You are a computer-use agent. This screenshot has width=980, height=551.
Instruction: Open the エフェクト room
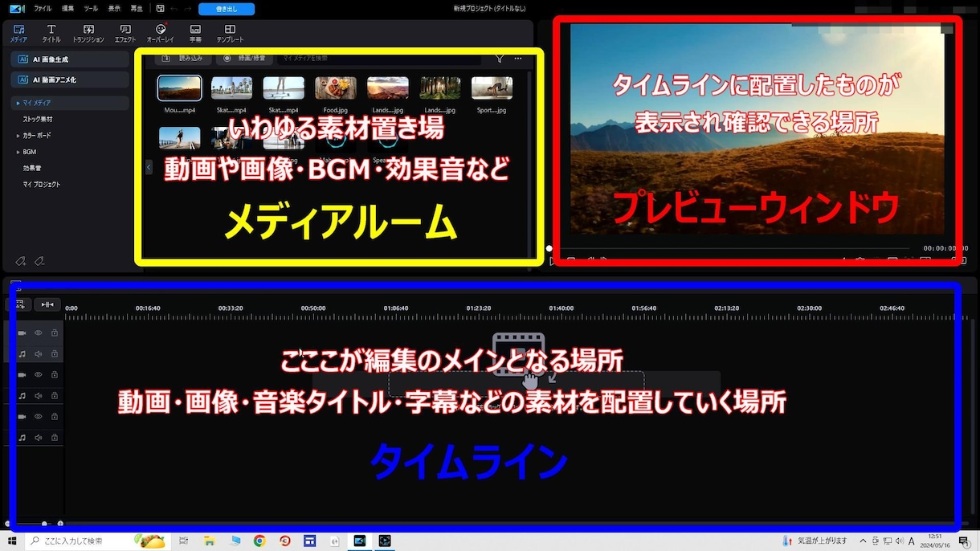pyautogui.click(x=125, y=33)
